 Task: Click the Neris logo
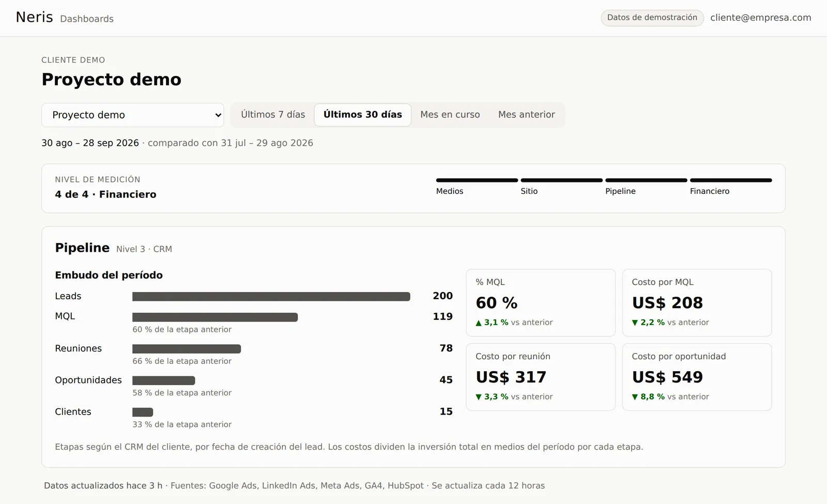click(34, 17)
